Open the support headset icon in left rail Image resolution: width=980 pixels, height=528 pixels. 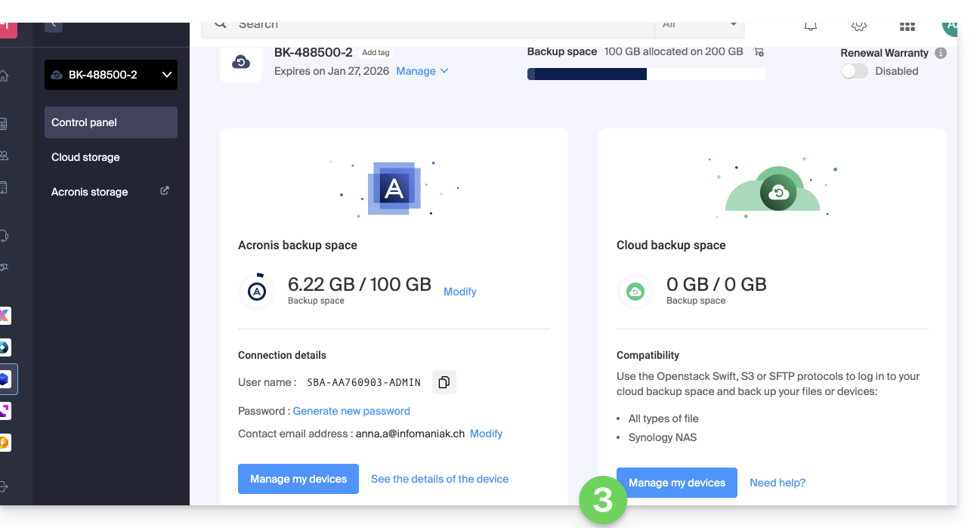(x=4, y=236)
